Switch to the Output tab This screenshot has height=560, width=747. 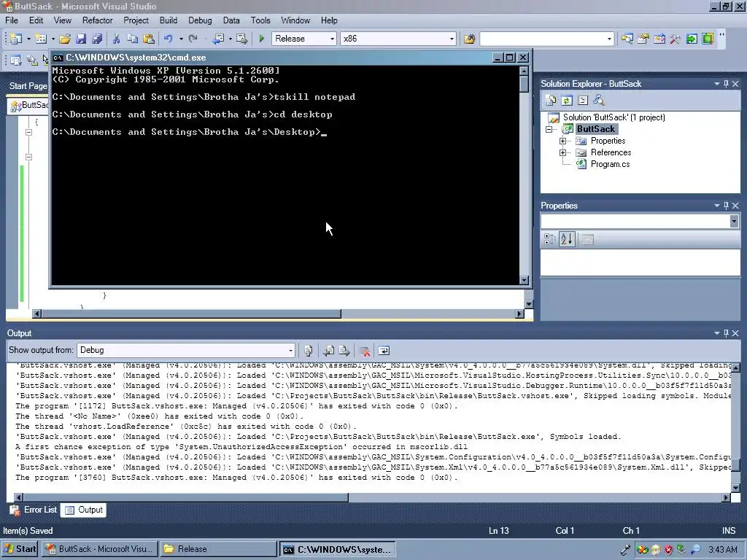(84, 510)
